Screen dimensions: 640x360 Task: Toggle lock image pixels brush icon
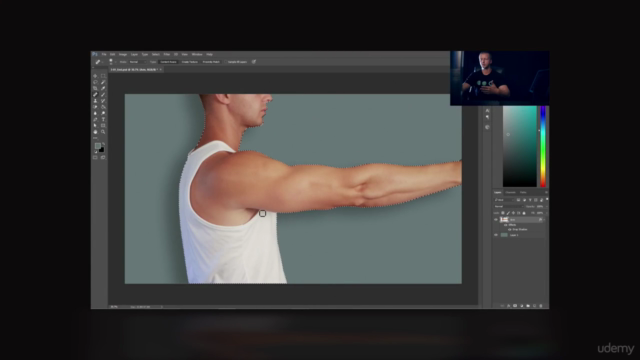click(508, 213)
